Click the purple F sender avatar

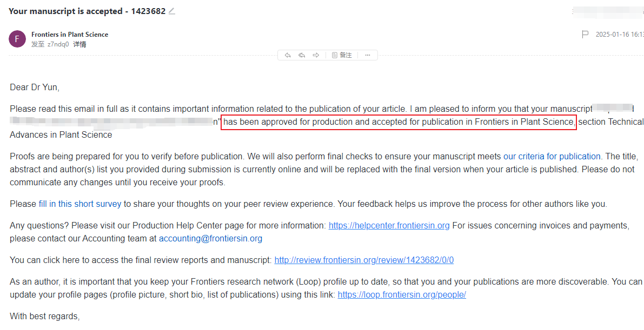[17, 39]
